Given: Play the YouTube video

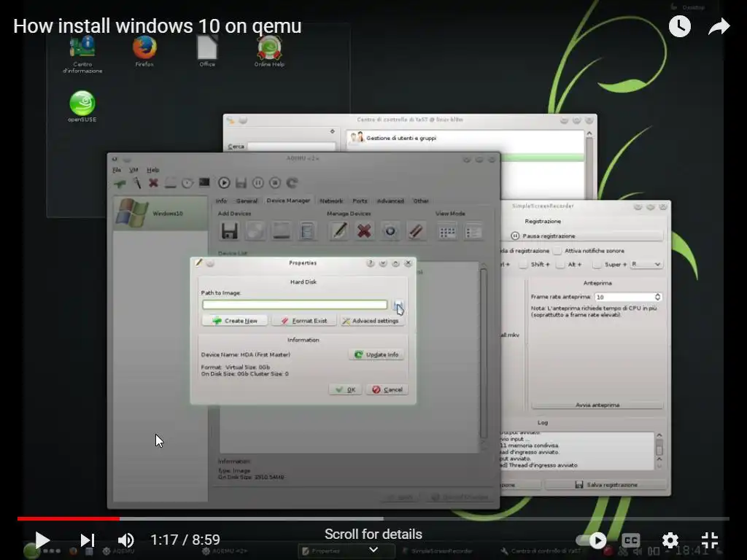Looking at the screenshot, I should (42, 540).
